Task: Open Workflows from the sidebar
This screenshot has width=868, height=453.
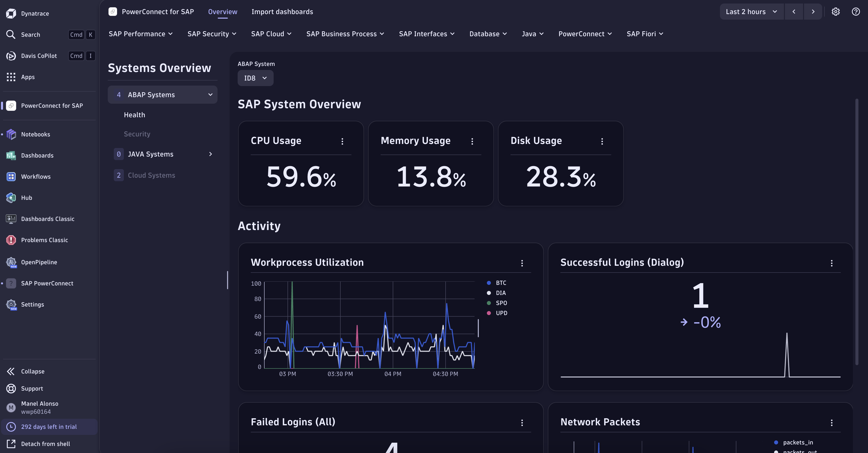Action: (x=37, y=176)
